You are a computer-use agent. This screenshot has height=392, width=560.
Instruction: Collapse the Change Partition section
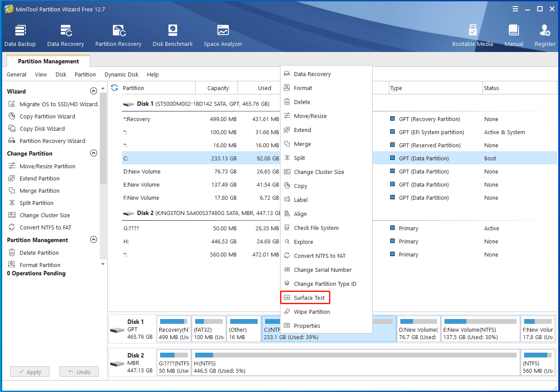[93, 153]
